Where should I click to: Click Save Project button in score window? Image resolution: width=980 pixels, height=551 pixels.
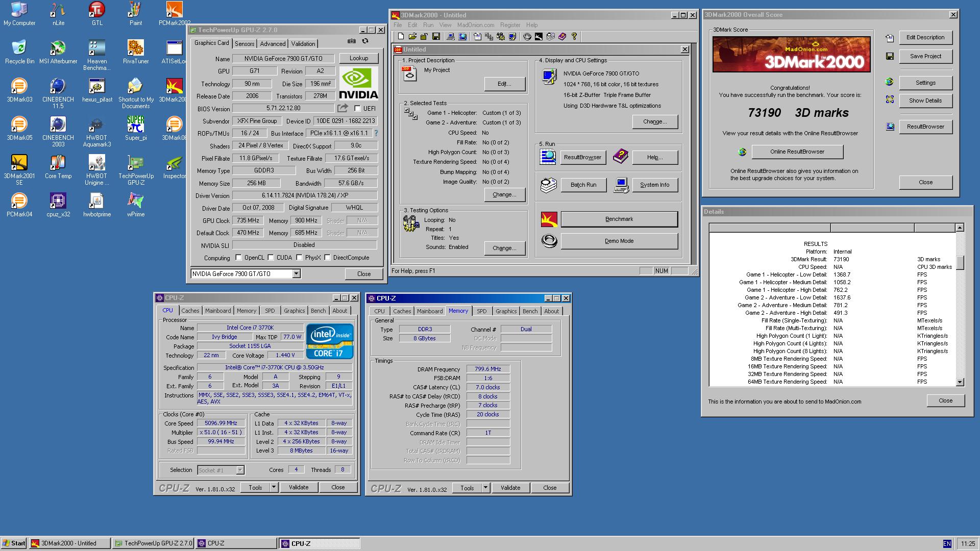point(925,56)
